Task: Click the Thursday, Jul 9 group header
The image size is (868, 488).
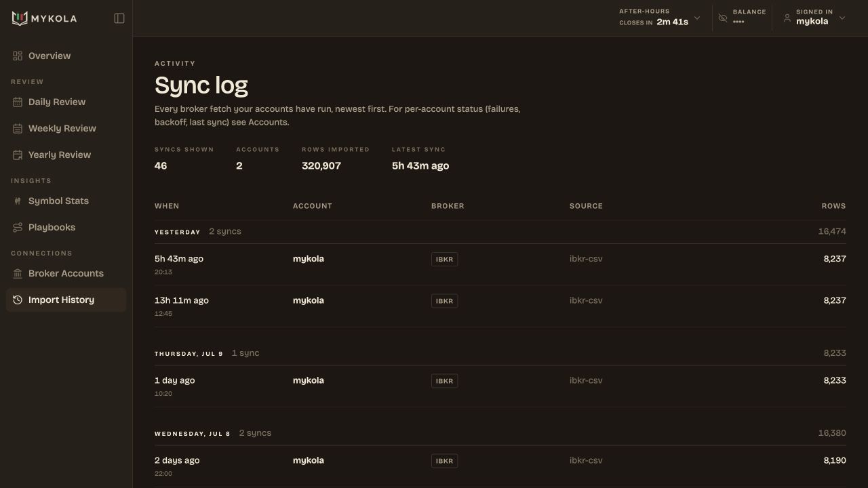Action: [189, 354]
